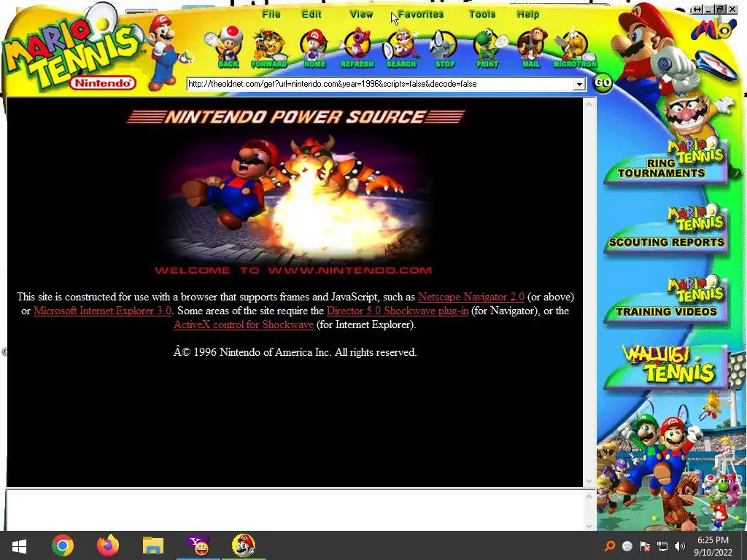This screenshot has height=560, width=747.
Task: Switch to the Yahoo Messenger taskbar app
Action: click(x=198, y=545)
